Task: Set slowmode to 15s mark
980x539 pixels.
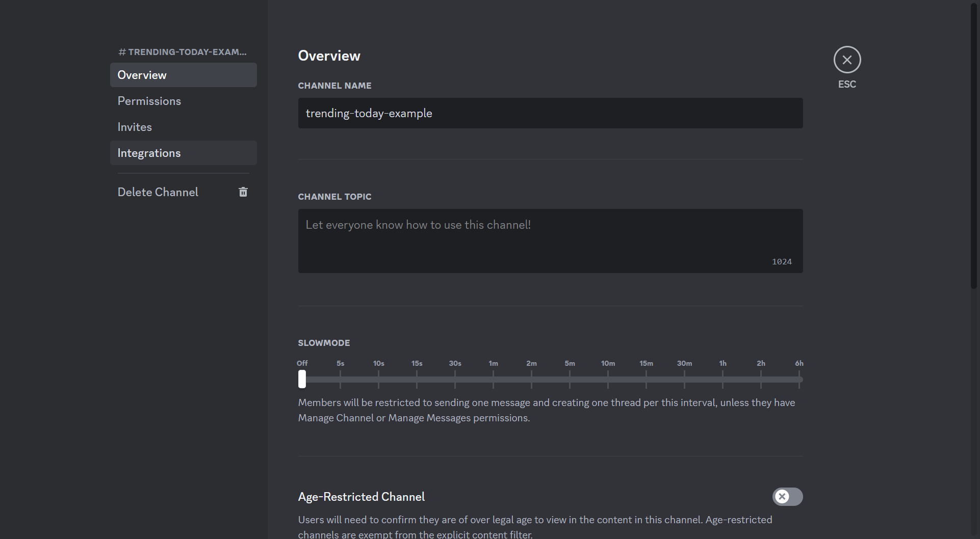Action: tap(417, 379)
